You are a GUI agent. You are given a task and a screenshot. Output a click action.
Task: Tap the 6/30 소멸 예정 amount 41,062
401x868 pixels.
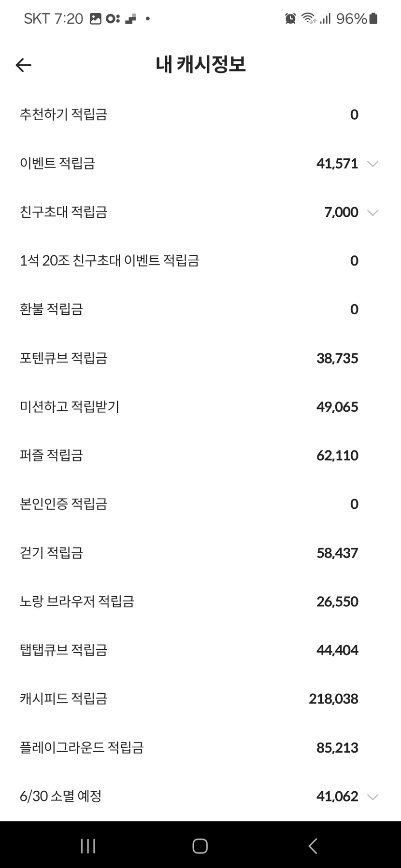click(337, 797)
